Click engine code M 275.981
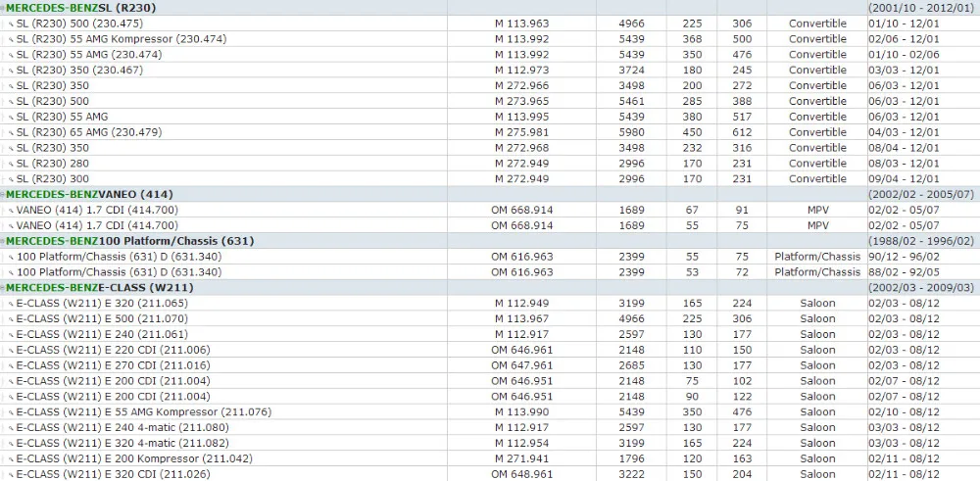 pos(522,132)
